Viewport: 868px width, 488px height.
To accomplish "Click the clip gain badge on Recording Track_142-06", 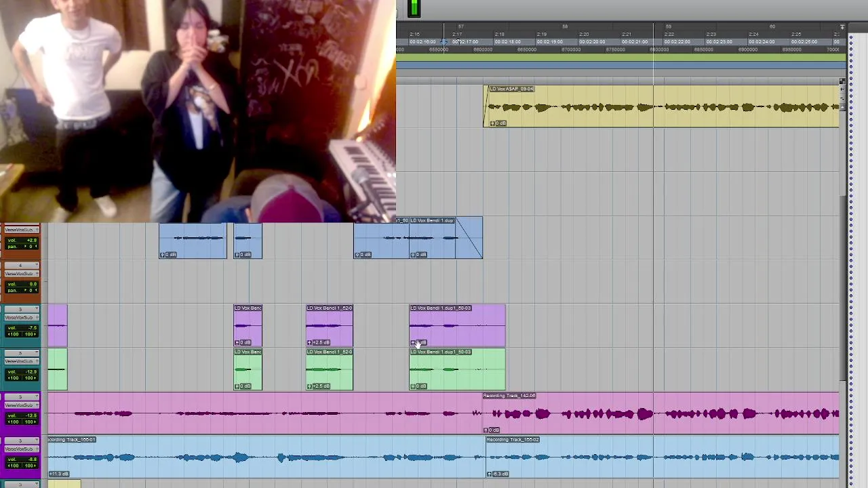I will (x=492, y=430).
